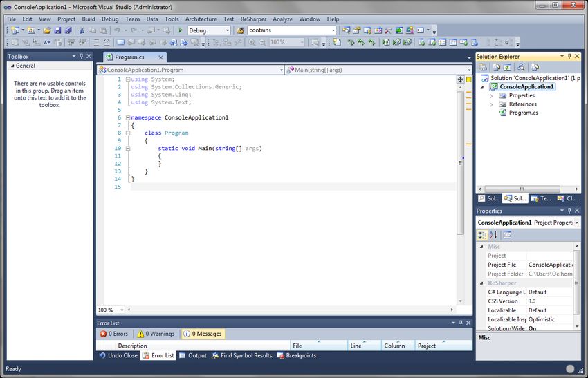The image size is (588, 378).
Task: Open the Command Window toolbar icon
Action: [421, 30]
